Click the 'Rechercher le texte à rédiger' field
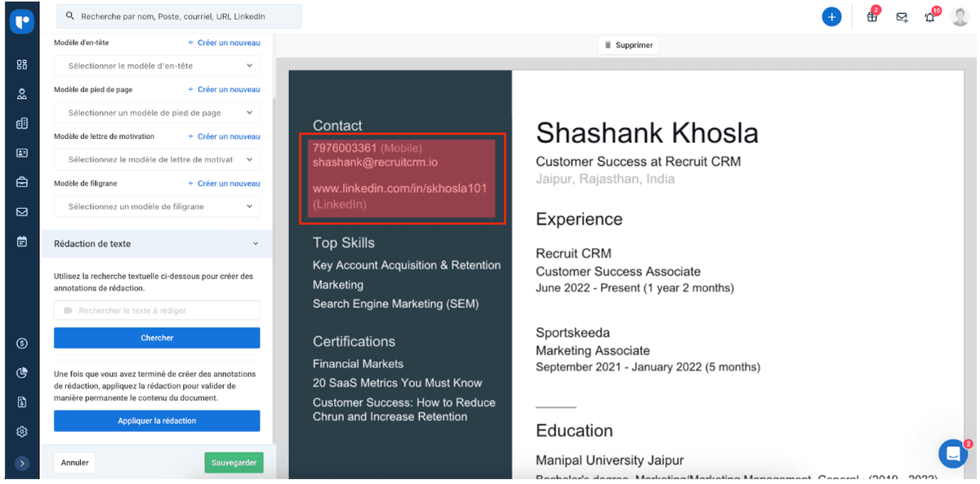980x484 pixels. [x=157, y=311]
